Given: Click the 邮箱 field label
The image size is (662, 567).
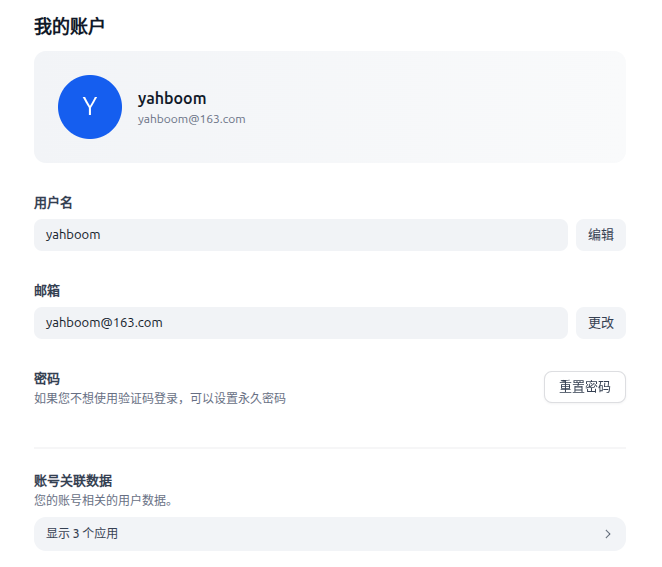Looking at the screenshot, I should click(47, 290).
